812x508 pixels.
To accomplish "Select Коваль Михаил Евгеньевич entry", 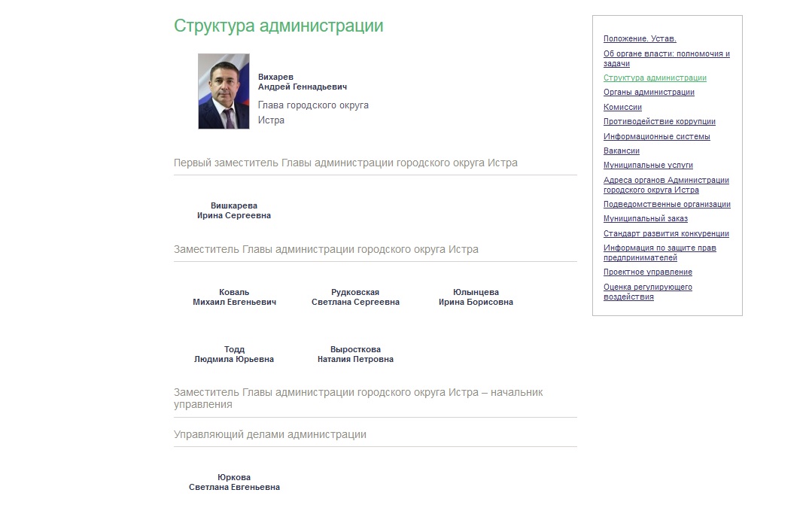I will tap(234, 297).
